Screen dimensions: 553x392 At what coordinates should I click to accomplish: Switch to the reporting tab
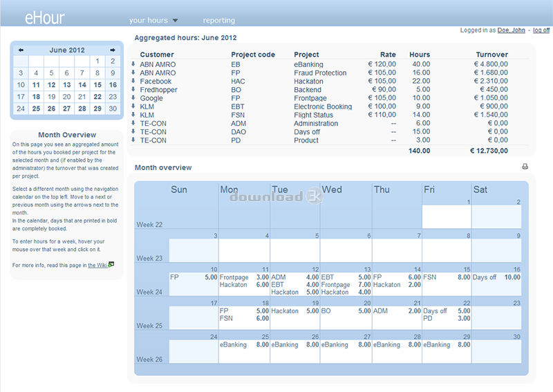[218, 21]
